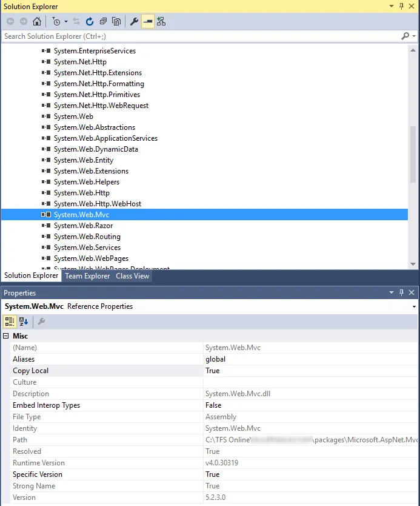Select the System.Web.Http reference

point(82,193)
